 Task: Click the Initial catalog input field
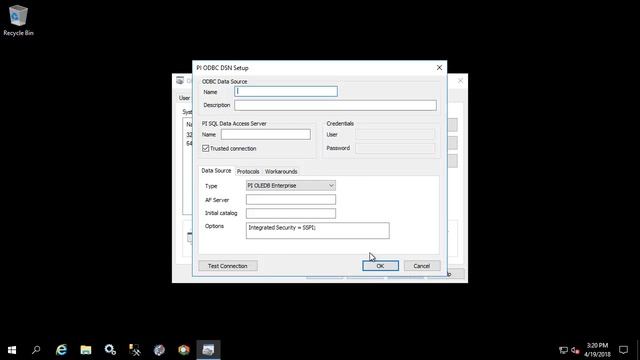tap(291, 213)
